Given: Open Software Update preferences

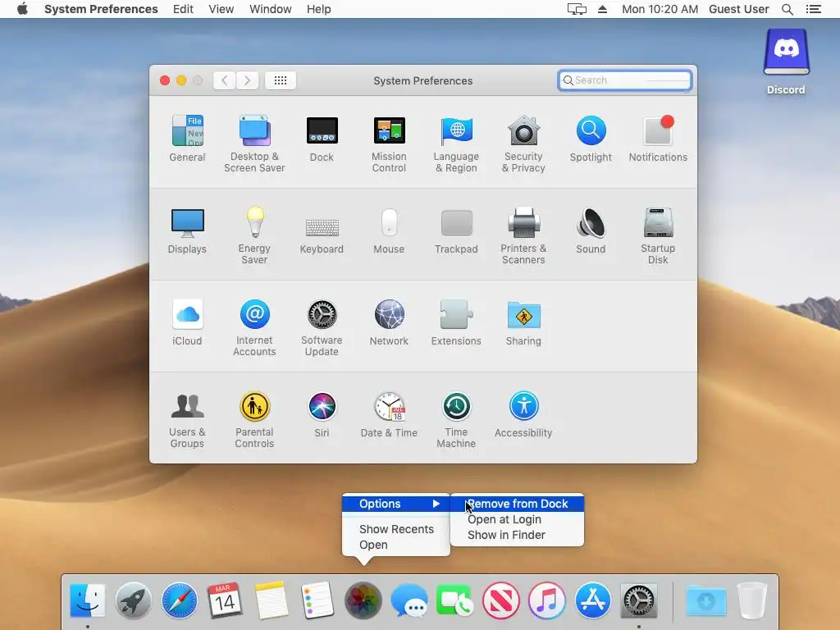Looking at the screenshot, I should pos(322,328).
